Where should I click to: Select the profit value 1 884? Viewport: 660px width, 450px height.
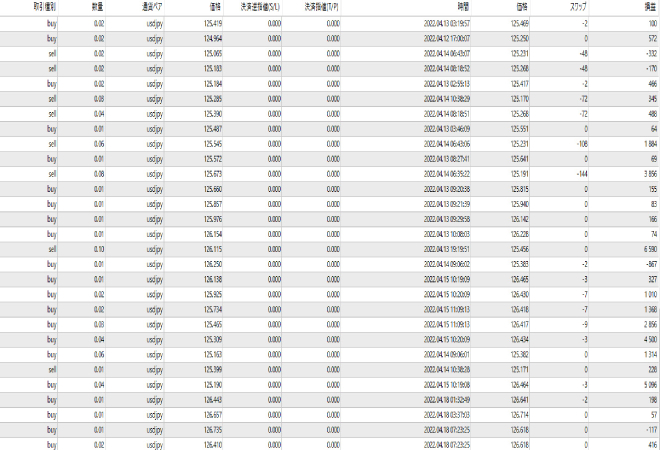[x=650, y=144]
